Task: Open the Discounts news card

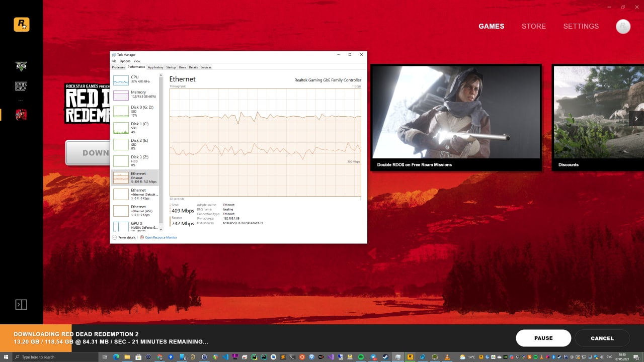Action: (598, 118)
